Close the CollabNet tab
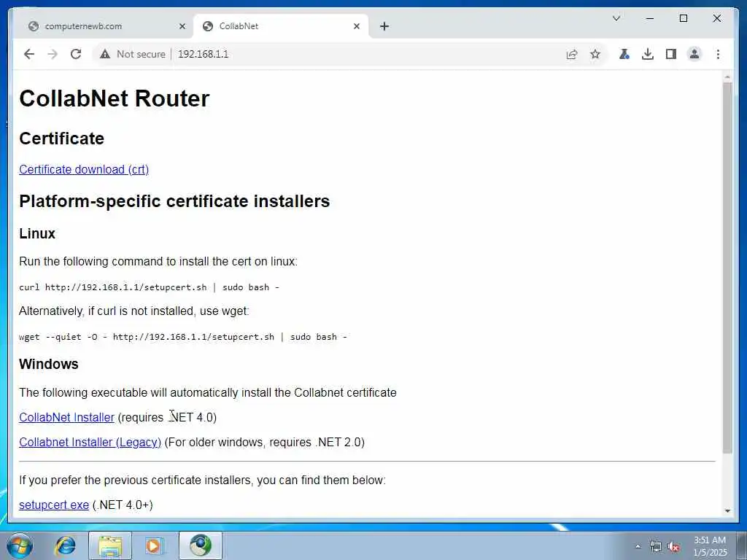Screen dimensions: 747x560 point(356,27)
